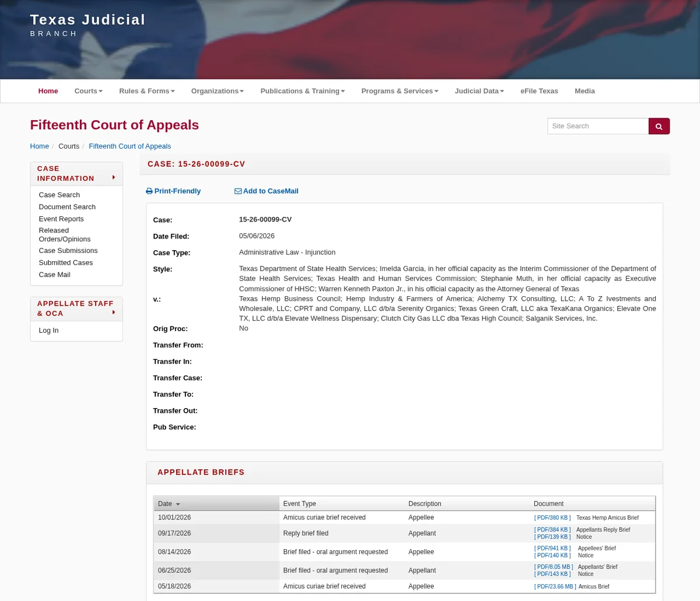Click the Home breadcrumb link

[40, 146]
